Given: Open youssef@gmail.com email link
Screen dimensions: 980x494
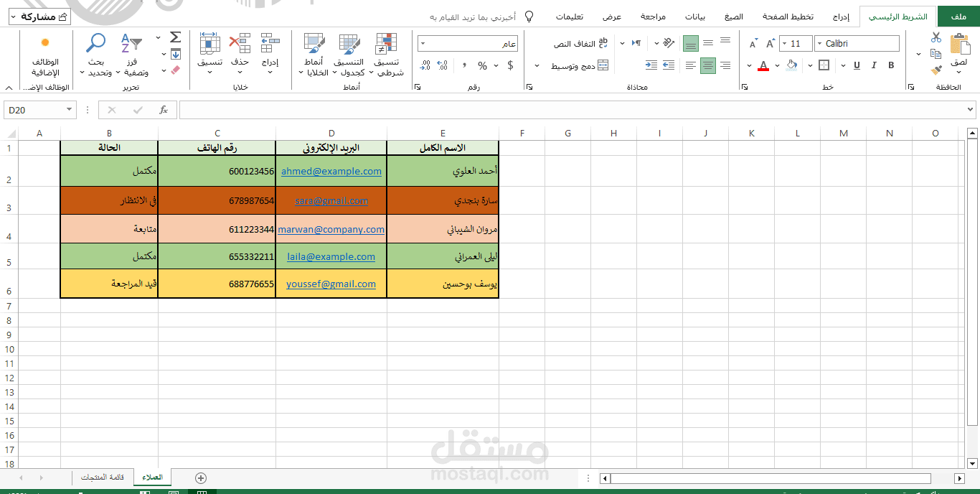Looking at the screenshot, I should [331, 284].
